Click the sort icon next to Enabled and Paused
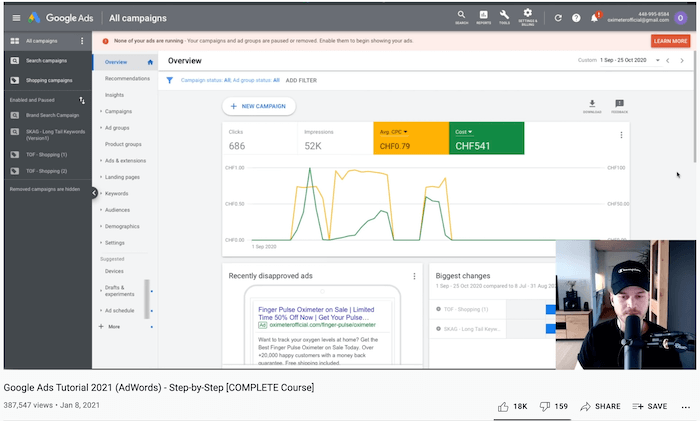700x421 pixels. [82, 100]
